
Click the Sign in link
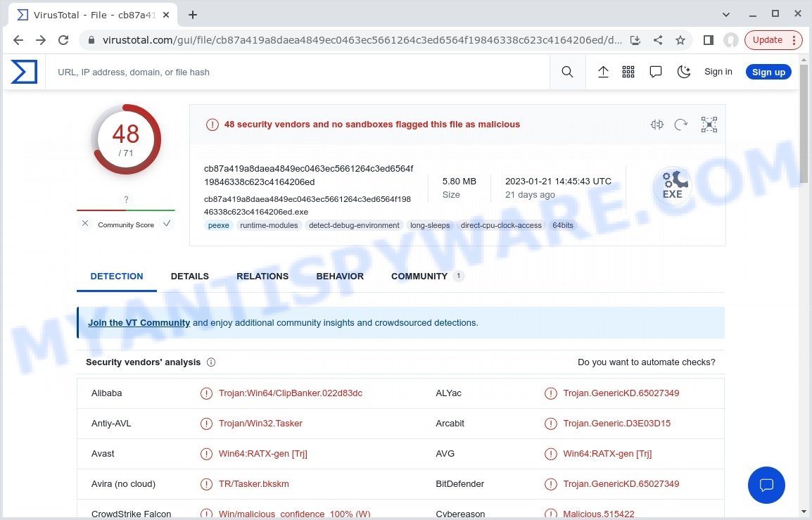(x=718, y=72)
